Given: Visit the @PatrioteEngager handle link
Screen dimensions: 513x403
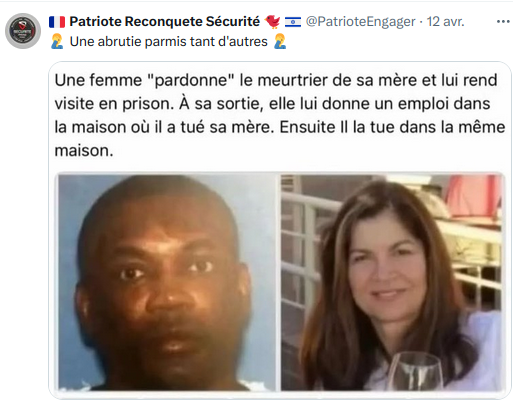Looking at the screenshot, I should [x=361, y=22].
